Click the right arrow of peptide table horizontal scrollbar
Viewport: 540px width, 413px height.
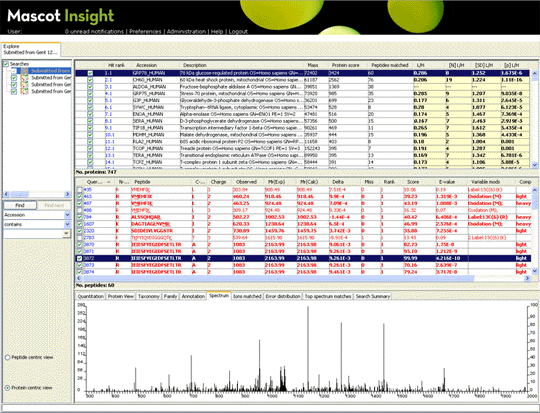pos(527,278)
